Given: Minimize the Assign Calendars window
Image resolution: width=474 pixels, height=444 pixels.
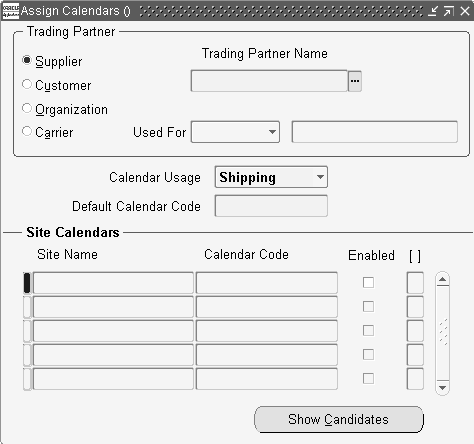Looking at the screenshot, I should tap(433, 11).
